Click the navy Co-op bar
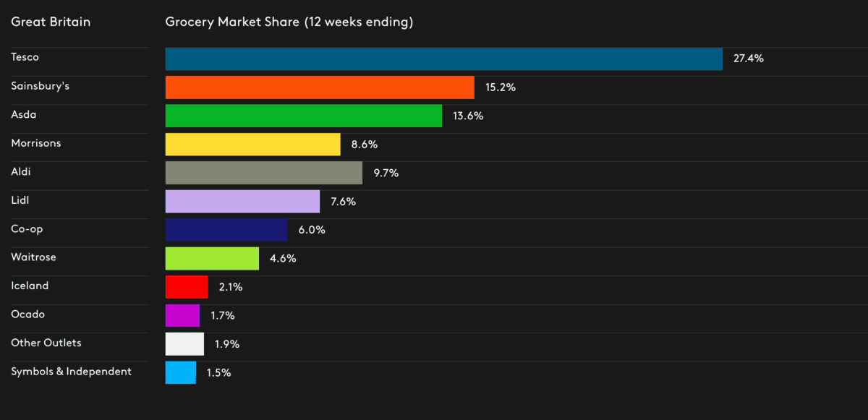 tap(226, 230)
